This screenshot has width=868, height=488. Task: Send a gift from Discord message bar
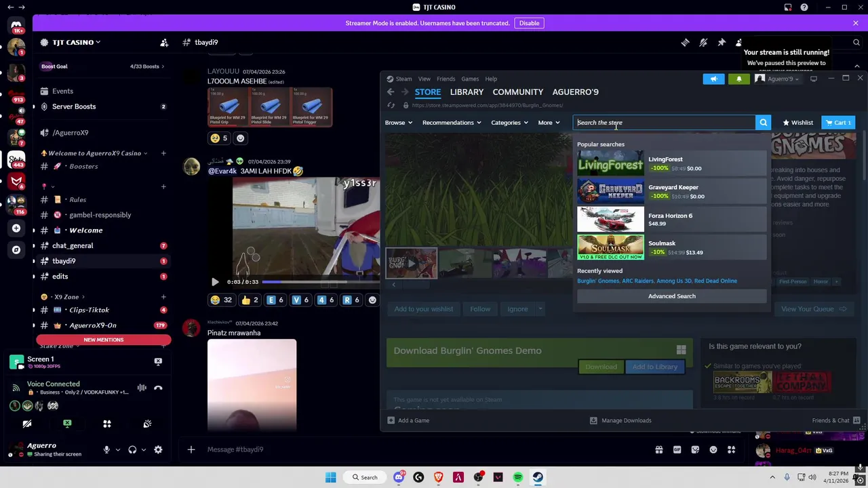(x=658, y=449)
